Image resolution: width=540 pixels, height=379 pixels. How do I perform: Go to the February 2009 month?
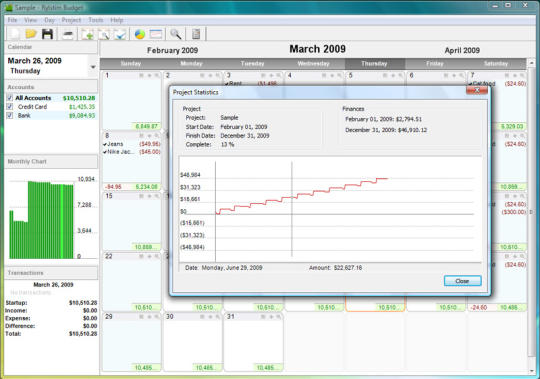point(172,50)
